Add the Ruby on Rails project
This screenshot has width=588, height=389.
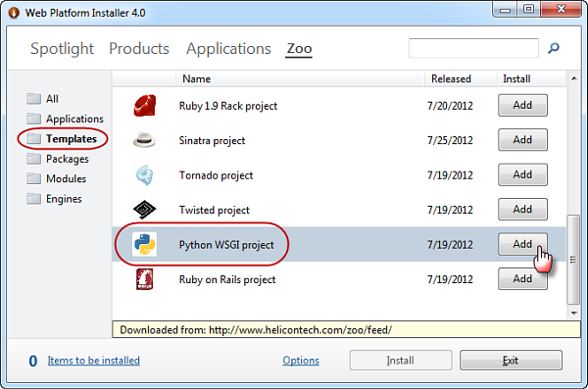coord(522,278)
